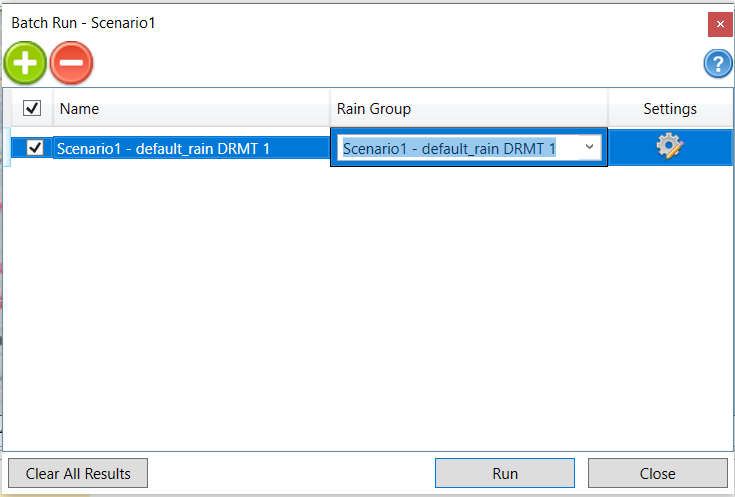
Task: Click the Rain Group column header
Action: [468, 108]
